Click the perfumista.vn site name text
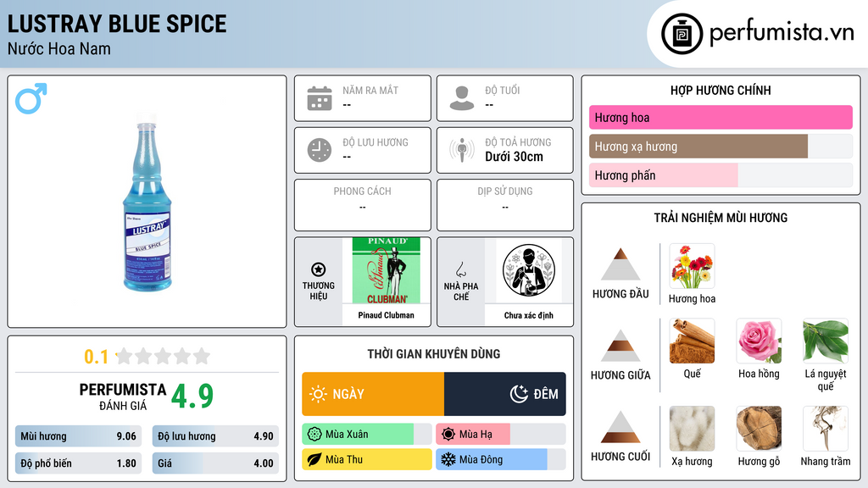The height and width of the screenshot is (488, 868). click(782, 31)
